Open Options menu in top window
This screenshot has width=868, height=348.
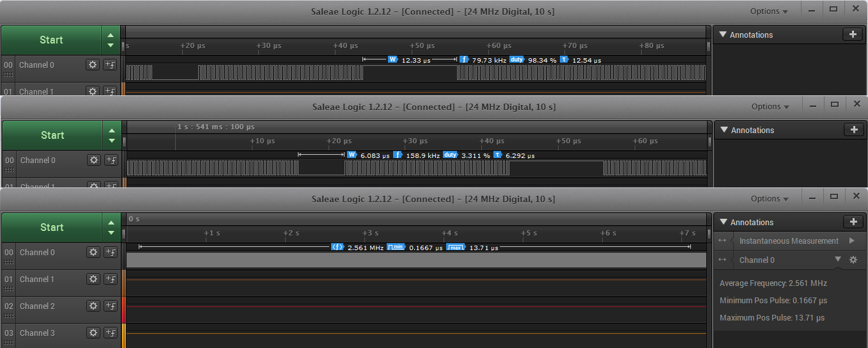(x=769, y=11)
